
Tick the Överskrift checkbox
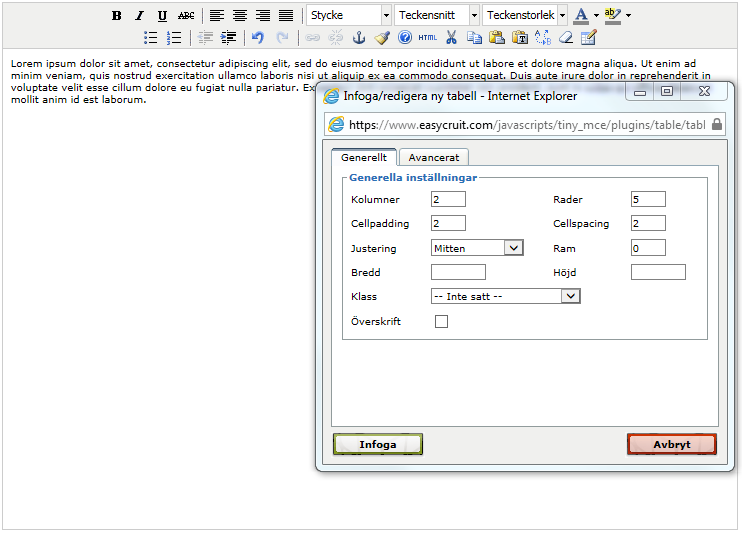click(442, 321)
